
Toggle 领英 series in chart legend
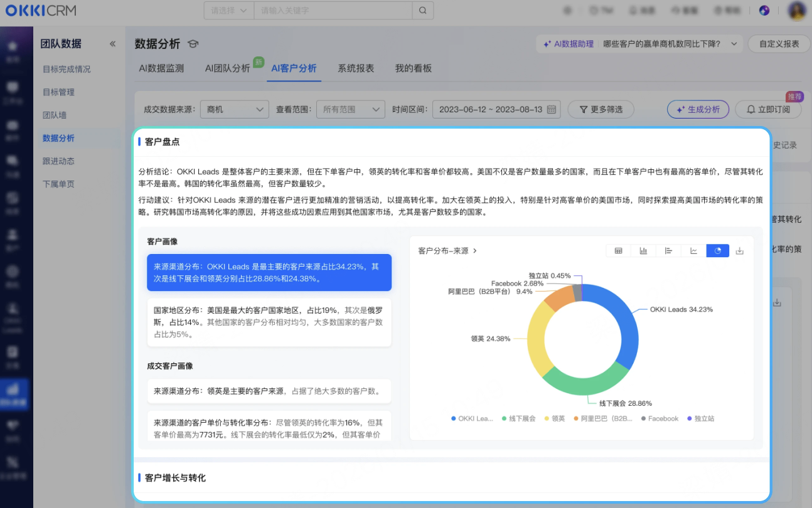[x=555, y=418]
